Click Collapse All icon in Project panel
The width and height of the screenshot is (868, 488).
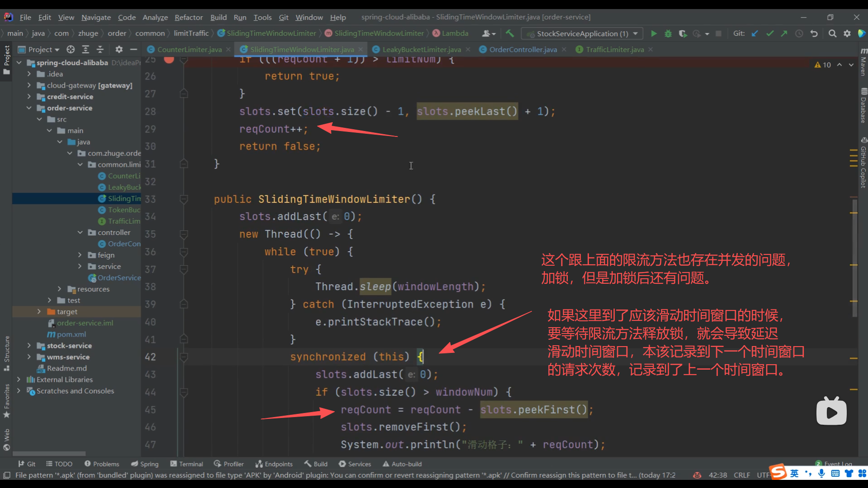coord(100,49)
